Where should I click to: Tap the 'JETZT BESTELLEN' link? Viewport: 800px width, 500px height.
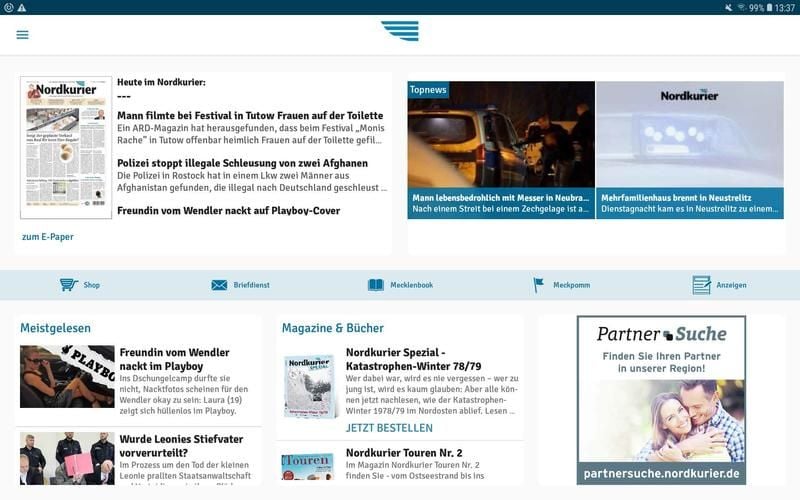pos(389,428)
